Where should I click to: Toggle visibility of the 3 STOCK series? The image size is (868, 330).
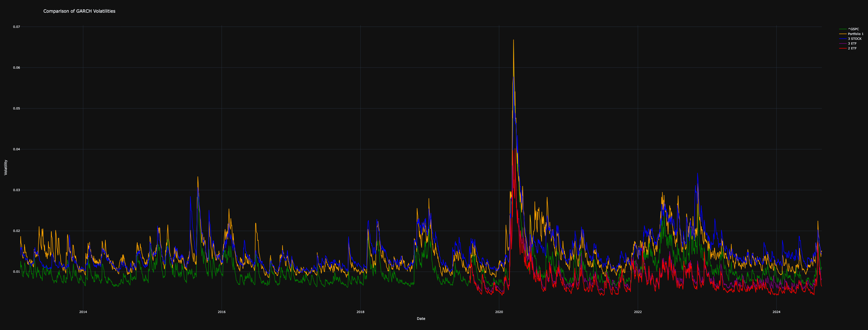coord(855,39)
